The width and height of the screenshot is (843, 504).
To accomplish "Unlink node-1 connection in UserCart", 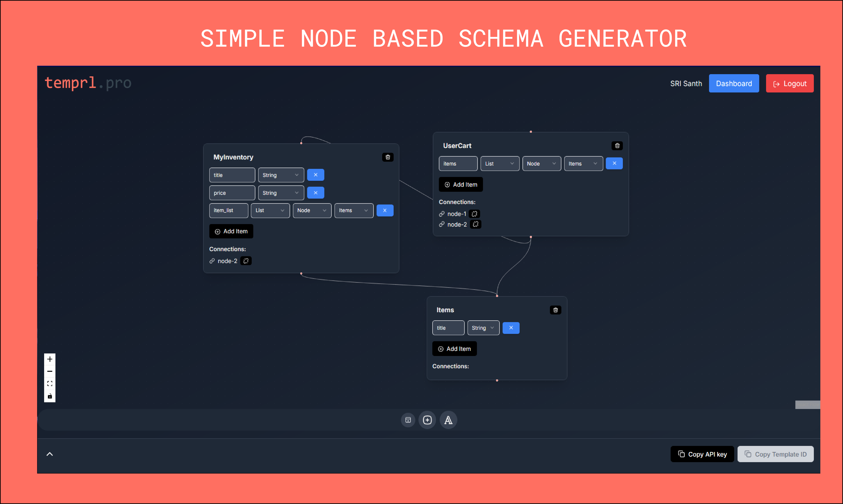I will click(475, 214).
